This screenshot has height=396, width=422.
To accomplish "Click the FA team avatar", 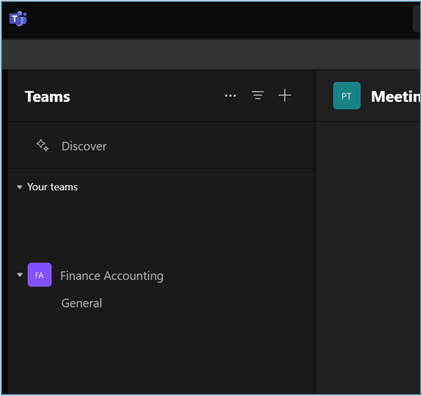I will 40,275.
